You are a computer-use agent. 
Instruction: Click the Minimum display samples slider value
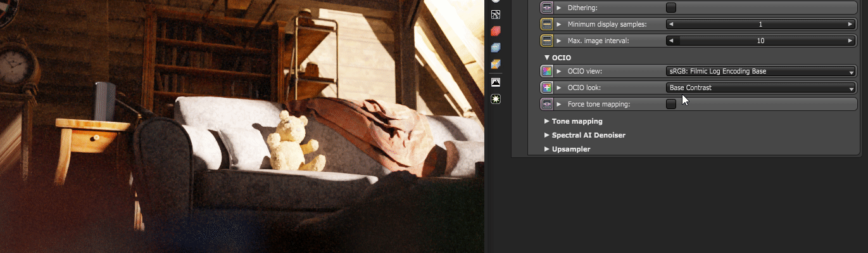tap(761, 24)
